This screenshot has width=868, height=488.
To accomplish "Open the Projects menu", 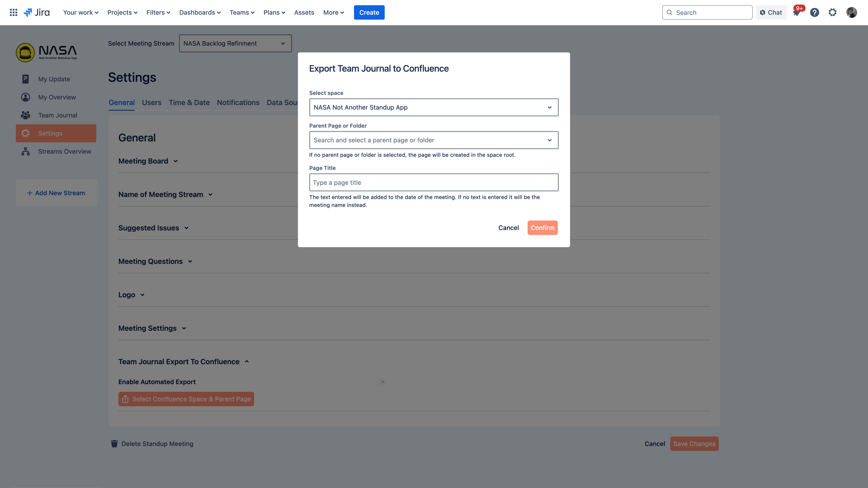I will (x=122, y=12).
